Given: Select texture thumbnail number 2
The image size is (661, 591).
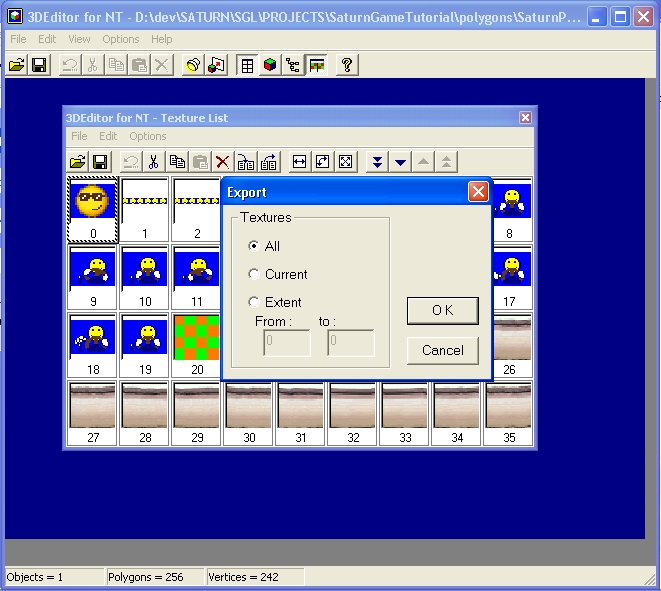Looking at the screenshot, I should point(196,210).
